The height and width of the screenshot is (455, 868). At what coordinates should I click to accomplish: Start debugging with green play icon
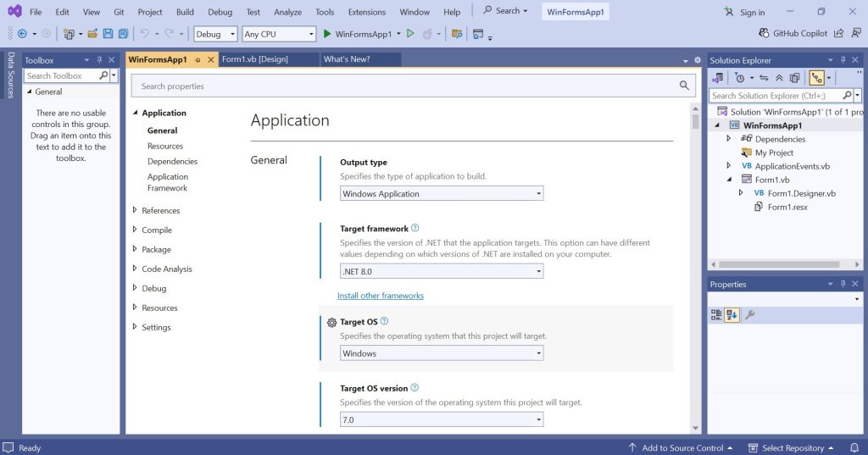click(326, 34)
